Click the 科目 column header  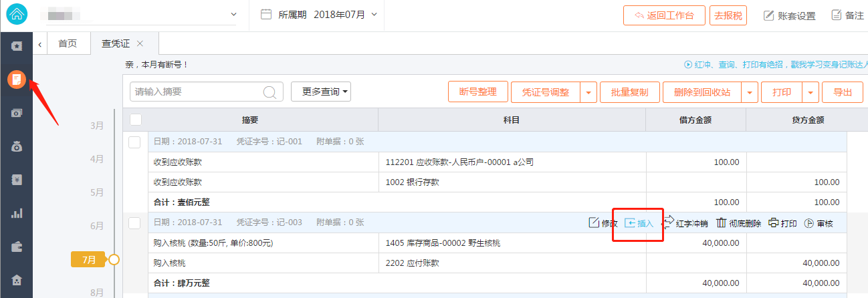512,120
